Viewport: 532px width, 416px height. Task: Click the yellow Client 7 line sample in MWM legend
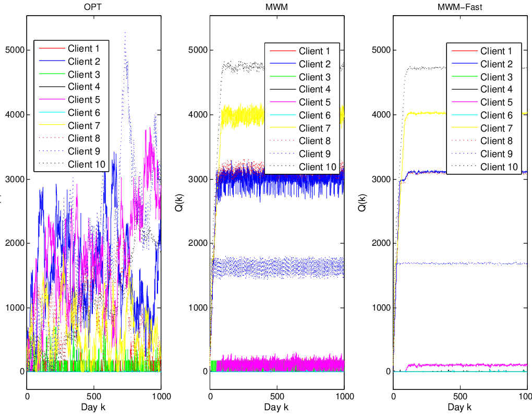(x=283, y=128)
